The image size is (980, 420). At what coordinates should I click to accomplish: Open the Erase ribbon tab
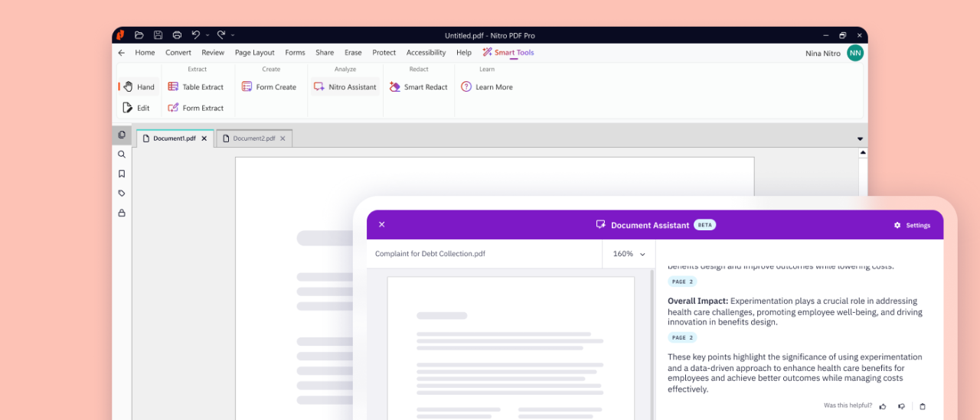pos(353,53)
